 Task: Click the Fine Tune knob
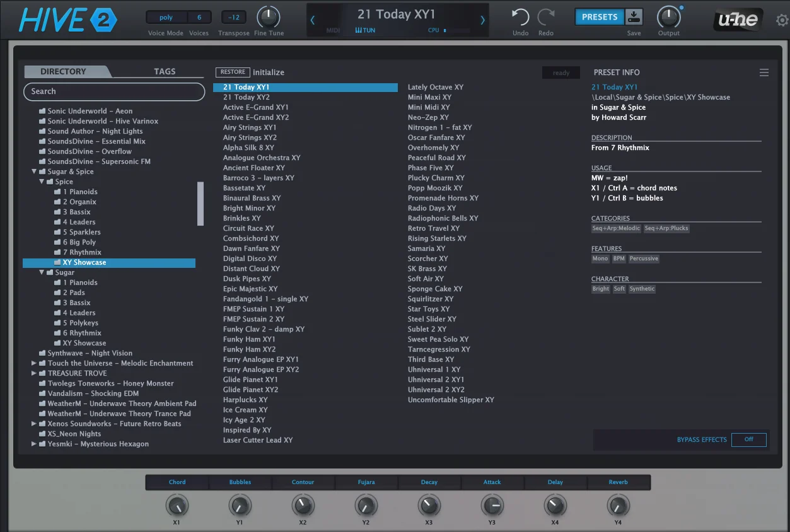click(269, 17)
